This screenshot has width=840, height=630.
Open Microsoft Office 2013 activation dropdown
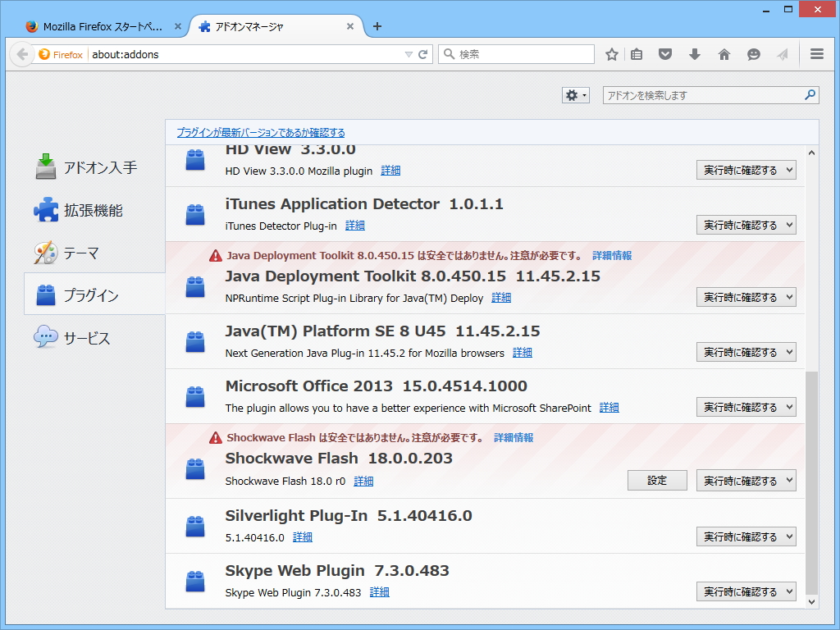point(746,407)
